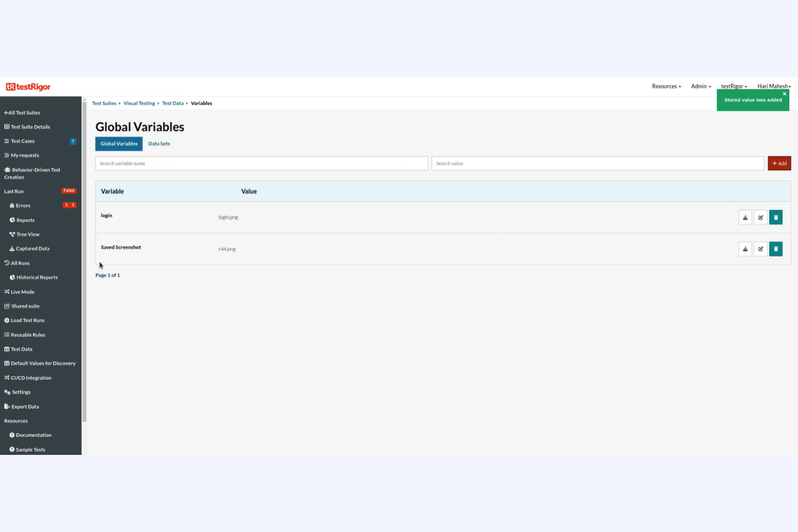798x532 pixels.
Task: Open Historical Reports
Action: tap(36, 277)
